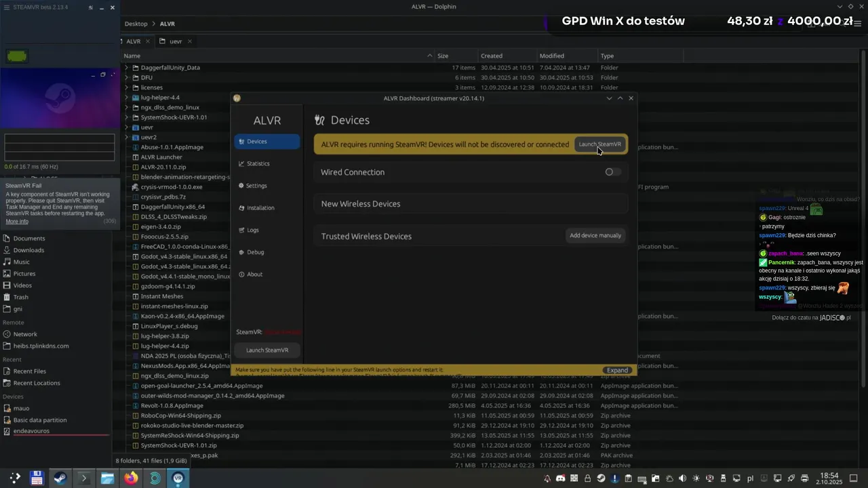Go to Desktop in Dolphin breadcrumb
The height and width of the screenshot is (488, 868).
pos(136,24)
